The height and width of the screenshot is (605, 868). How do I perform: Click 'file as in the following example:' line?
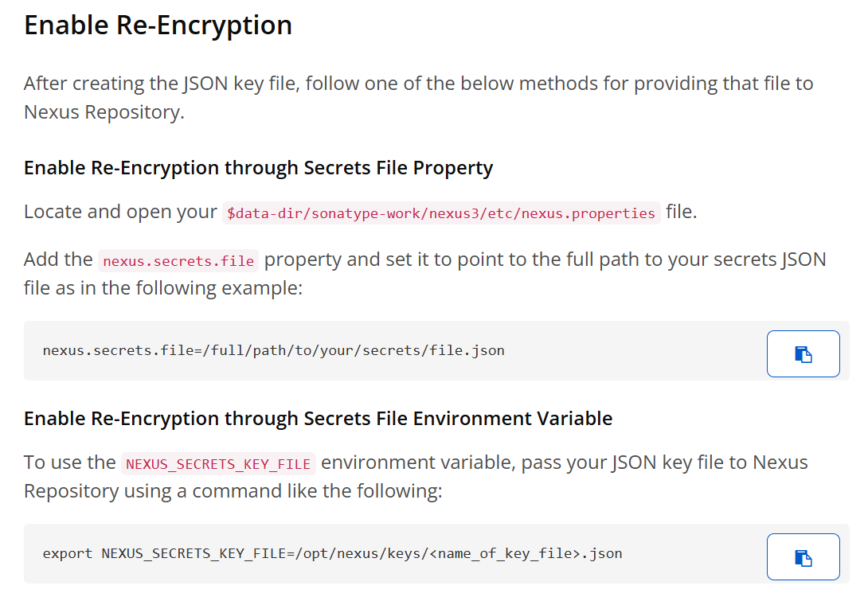163,288
